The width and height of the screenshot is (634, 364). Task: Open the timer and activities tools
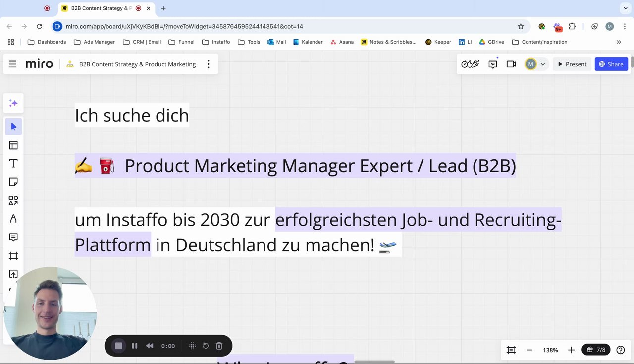(470, 64)
